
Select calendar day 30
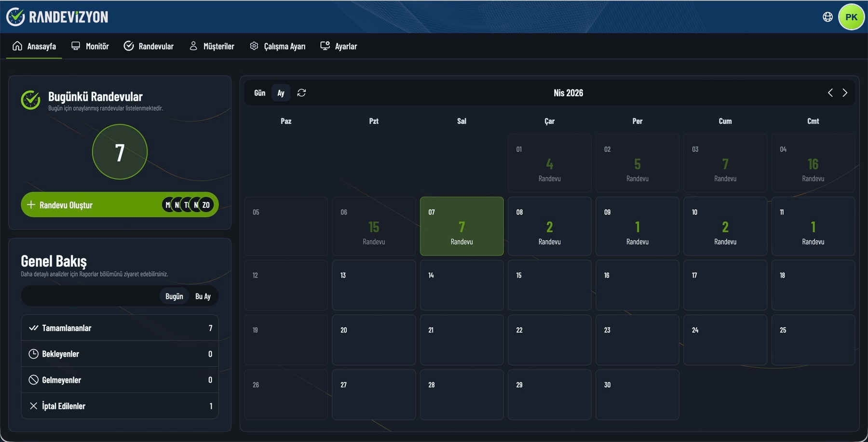(637, 395)
